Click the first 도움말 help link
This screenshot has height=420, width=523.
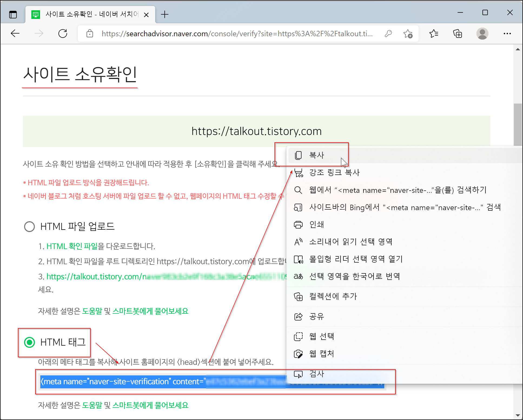(x=92, y=311)
